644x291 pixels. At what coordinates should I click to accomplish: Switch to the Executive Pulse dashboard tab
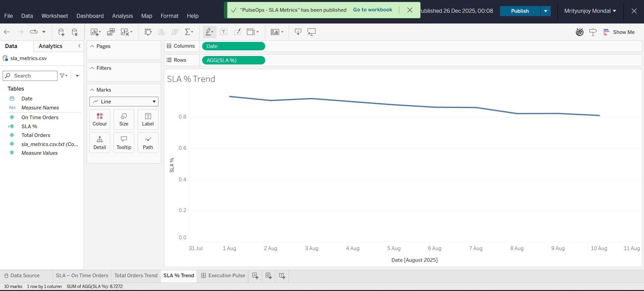(x=223, y=276)
